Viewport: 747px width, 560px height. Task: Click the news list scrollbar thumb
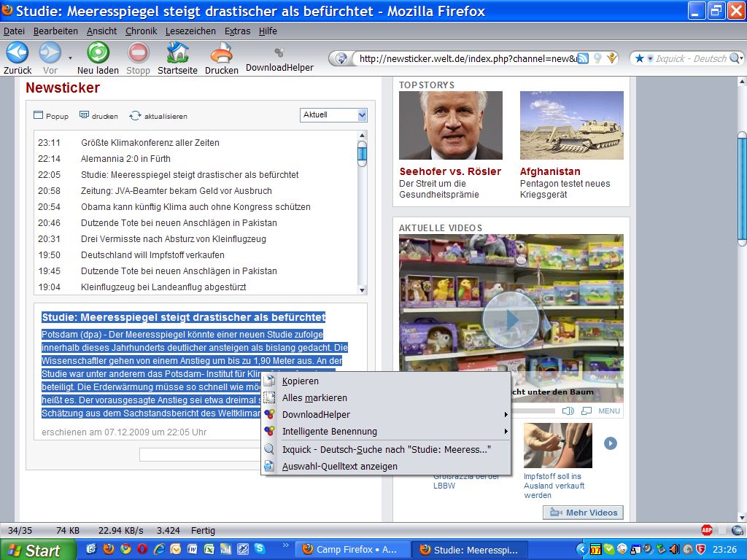362,154
